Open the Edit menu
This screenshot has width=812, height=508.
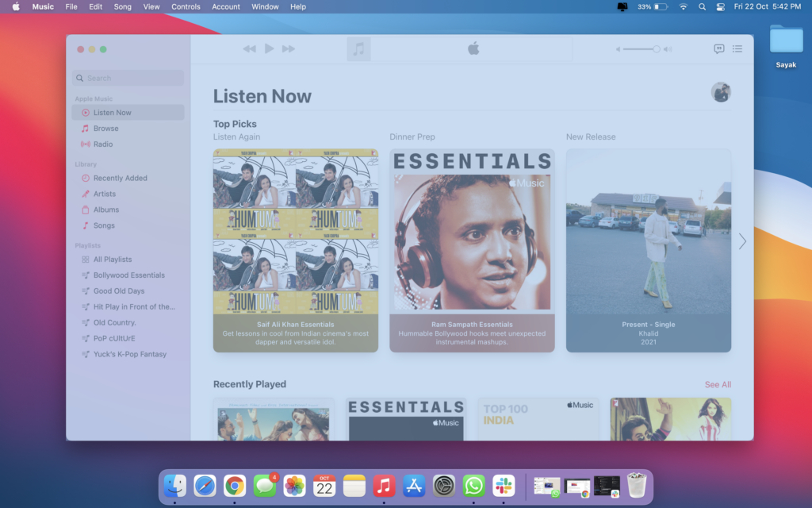point(95,6)
